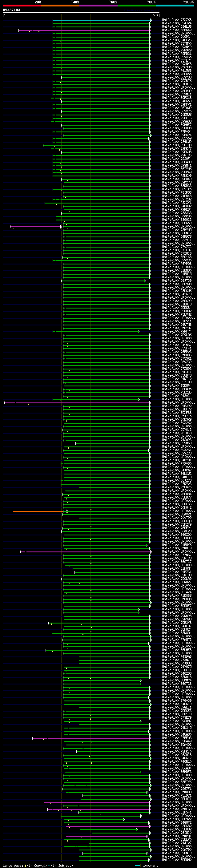The height and width of the screenshot is (868, 197).
Task: Select the UniRef100_C1BF72 label
Action: (x=177, y=410)
